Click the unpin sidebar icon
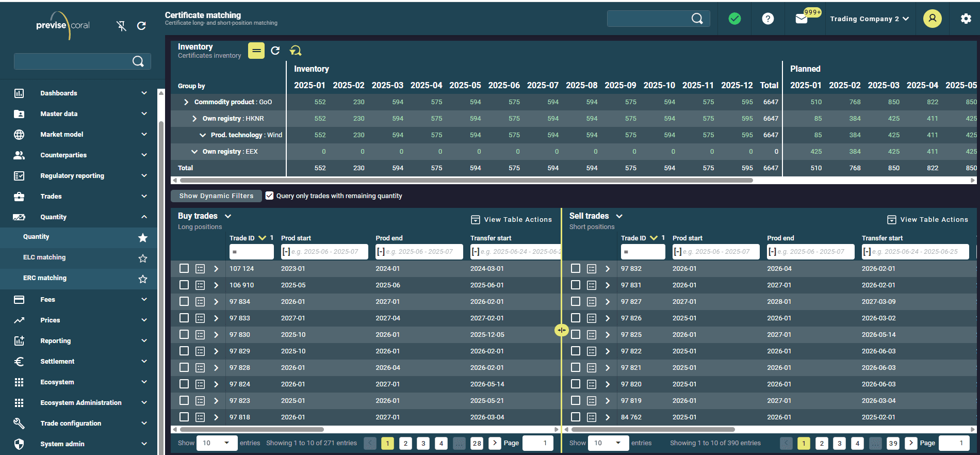Image resolution: width=980 pixels, height=455 pixels. (121, 26)
